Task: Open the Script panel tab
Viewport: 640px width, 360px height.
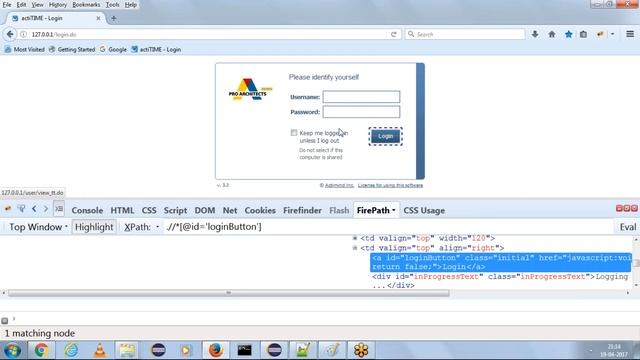Action: [175, 211]
